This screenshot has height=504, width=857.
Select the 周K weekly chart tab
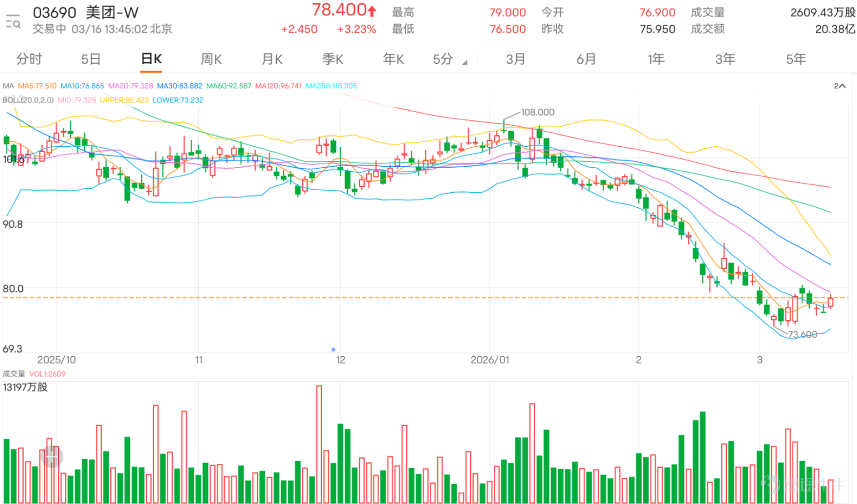click(212, 59)
